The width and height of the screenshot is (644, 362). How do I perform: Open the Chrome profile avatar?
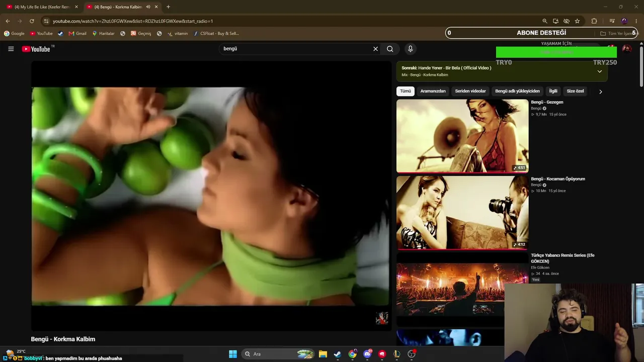[x=624, y=21]
